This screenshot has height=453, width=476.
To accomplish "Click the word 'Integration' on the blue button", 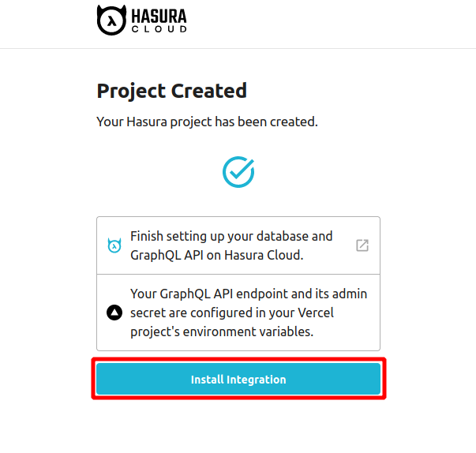I will 256,380.
